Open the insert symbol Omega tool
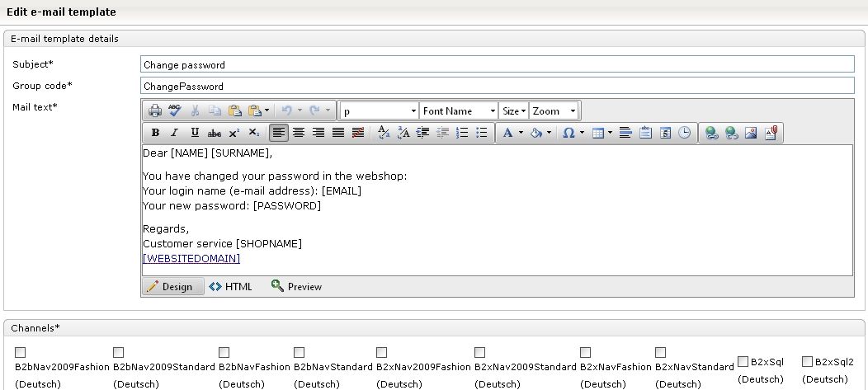The height and width of the screenshot is (390, 868). tap(568, 133)
